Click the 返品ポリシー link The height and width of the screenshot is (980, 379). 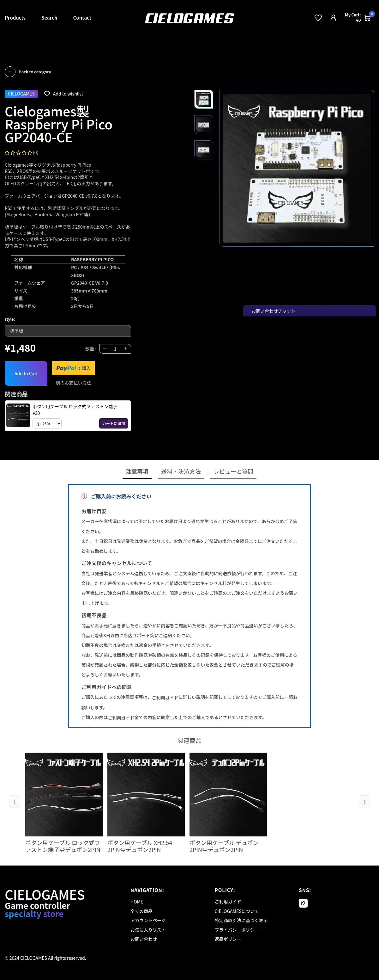(228, 939)
